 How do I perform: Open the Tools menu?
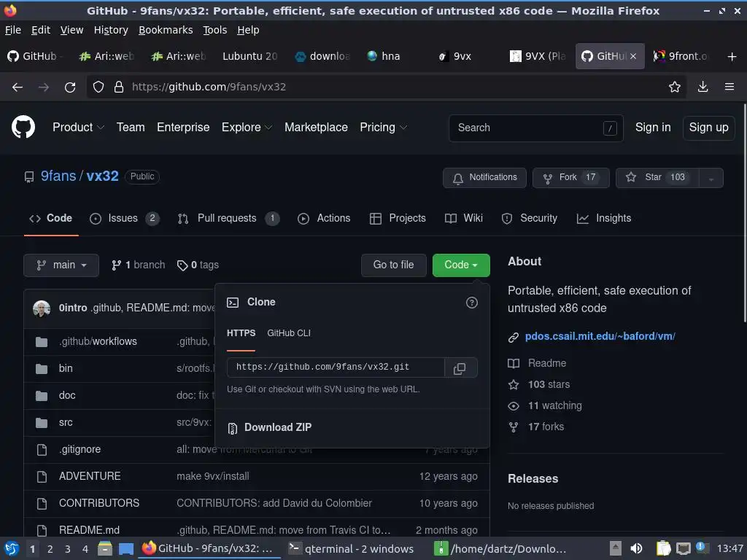215,30
